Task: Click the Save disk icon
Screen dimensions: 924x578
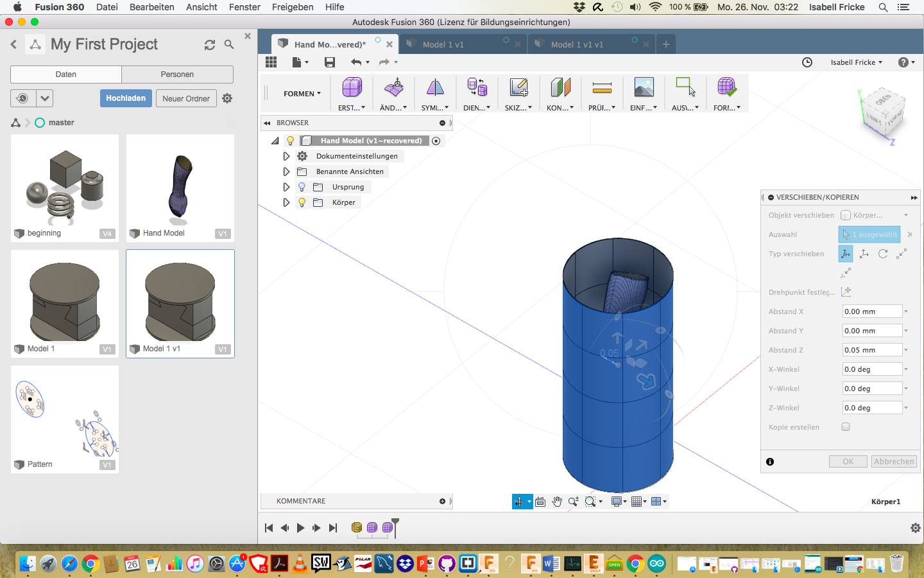Action: (330, 62)
